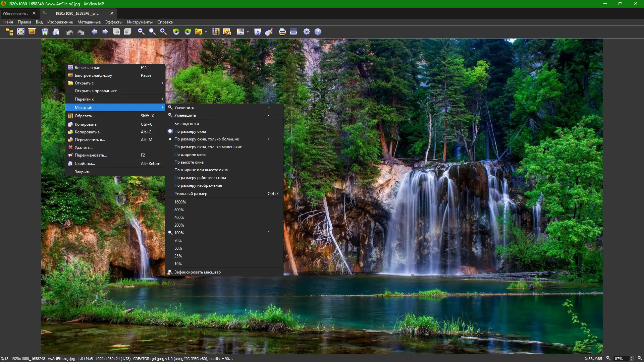Click the print icon in toolbar
The height and width of the screenshot is (362, 644).
click(282, 32)
